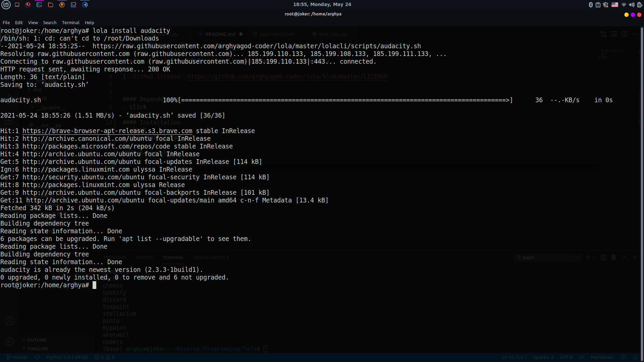644x362 pixels.
Task: Open the Linux Mint start menu
Action: point(6,5)
